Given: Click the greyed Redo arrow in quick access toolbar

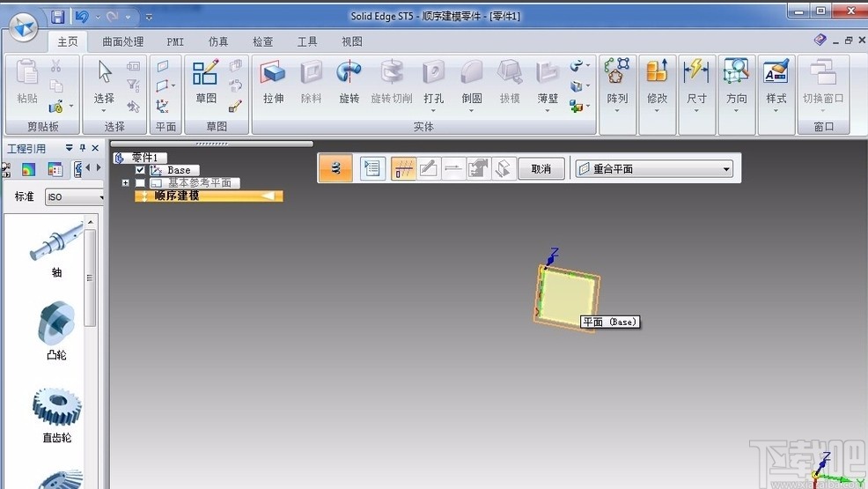Looking at the screenshot, I should (113, 17).
